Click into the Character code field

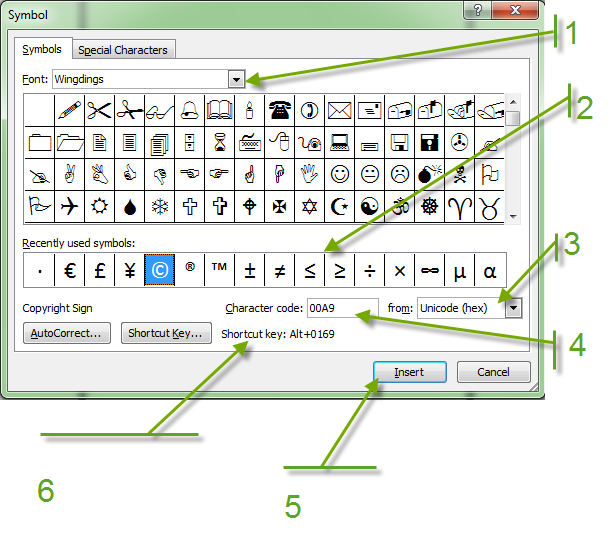pyautogui.click(x=342, y=308)
